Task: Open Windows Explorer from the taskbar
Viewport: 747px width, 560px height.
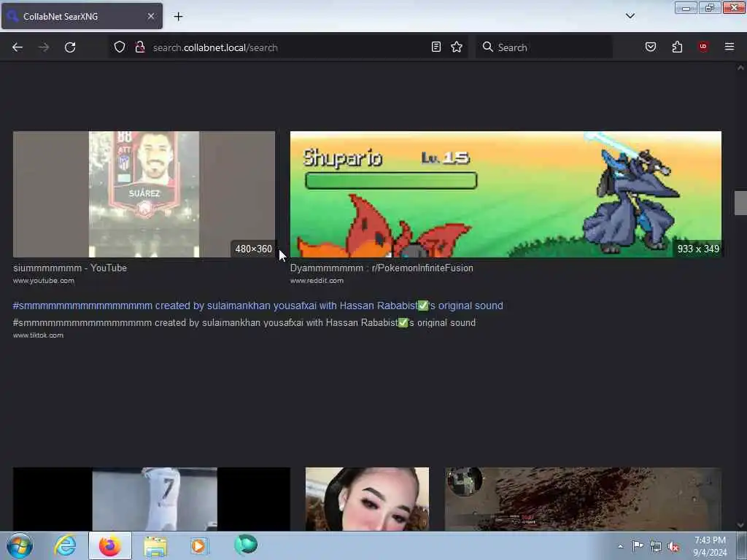Action: 155,546
